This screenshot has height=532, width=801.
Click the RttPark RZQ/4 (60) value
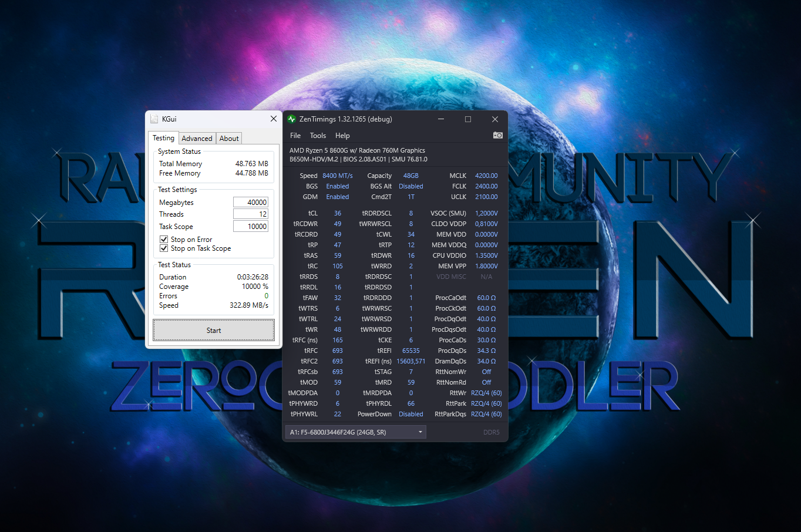tap(486, 403)
